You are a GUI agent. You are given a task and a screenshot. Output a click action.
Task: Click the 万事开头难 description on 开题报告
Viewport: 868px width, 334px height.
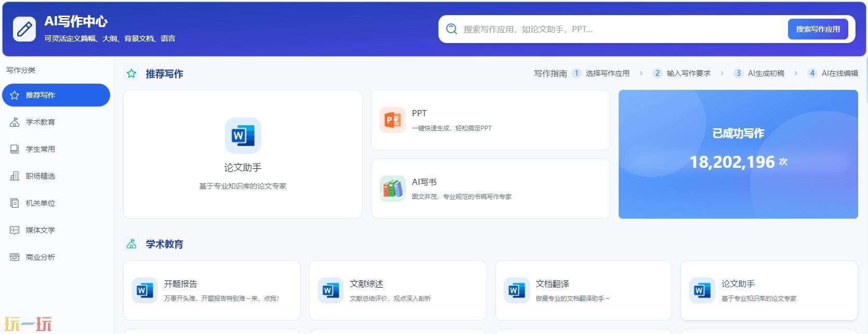click(222, 298)
